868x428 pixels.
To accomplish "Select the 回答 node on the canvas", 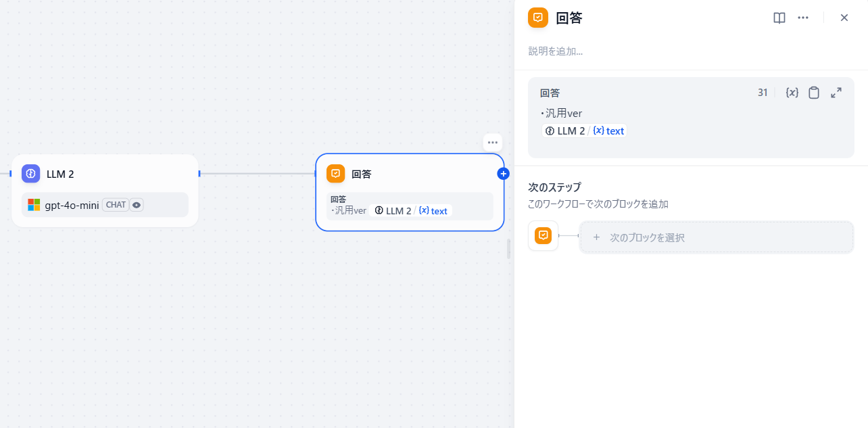I will tap(410, 192).
